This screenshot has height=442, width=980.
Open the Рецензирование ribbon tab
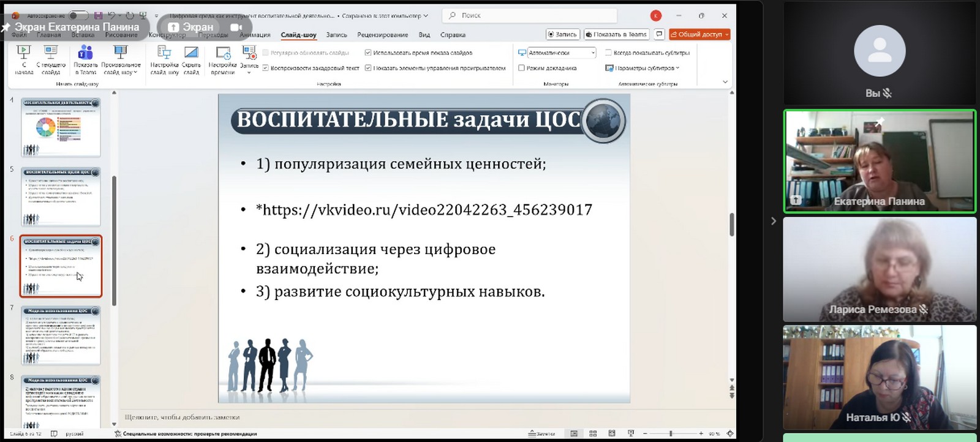pyautogui.click(x=382, y=35)
